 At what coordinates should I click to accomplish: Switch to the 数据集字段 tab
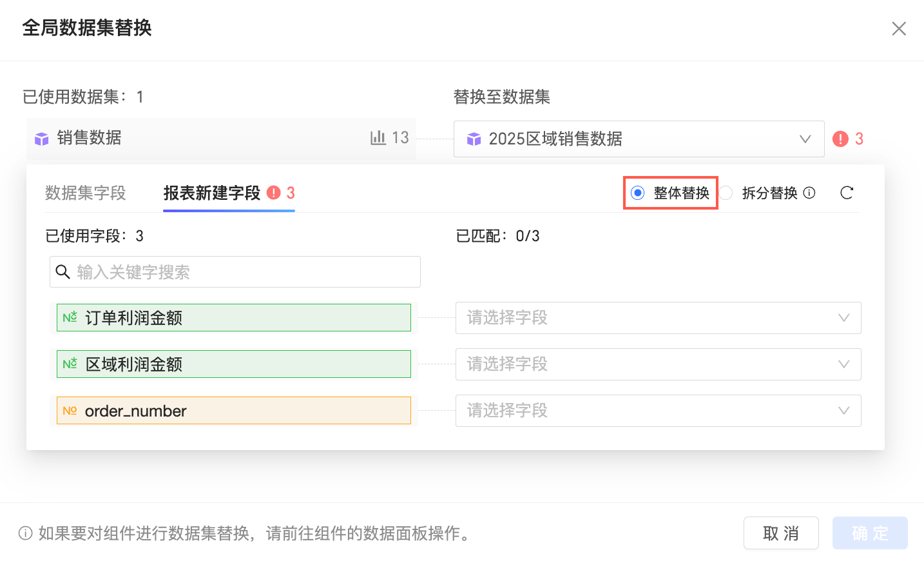coord(86,193)
